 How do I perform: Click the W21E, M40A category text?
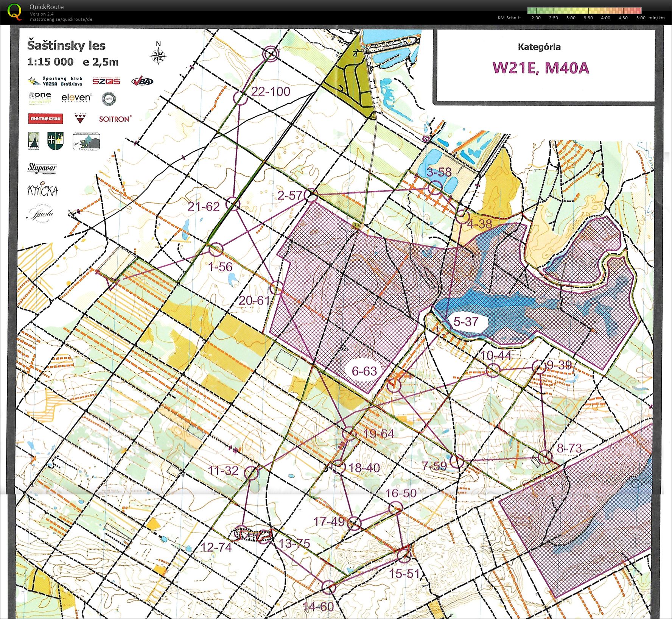coord(540,68)
